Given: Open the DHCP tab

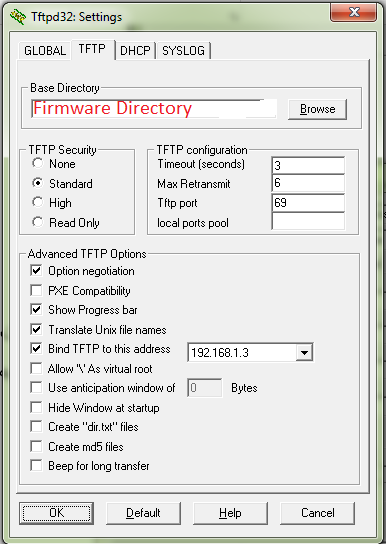Looking at the screenshot, I should [135, 51].
